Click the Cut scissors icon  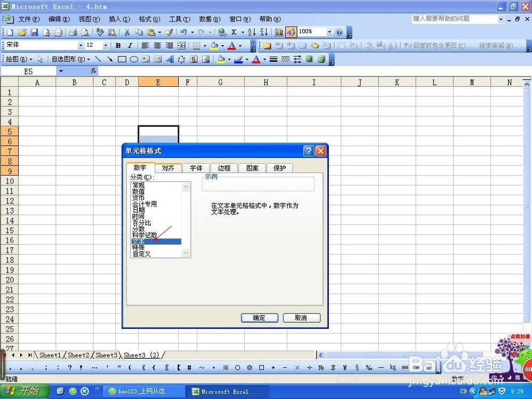point(127,32)
